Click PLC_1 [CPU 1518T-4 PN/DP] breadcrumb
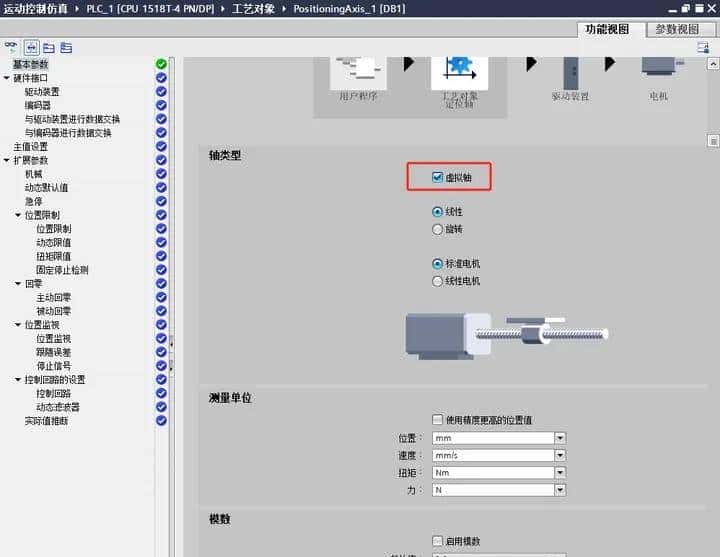Screen dimensions: 720x557 150,9
